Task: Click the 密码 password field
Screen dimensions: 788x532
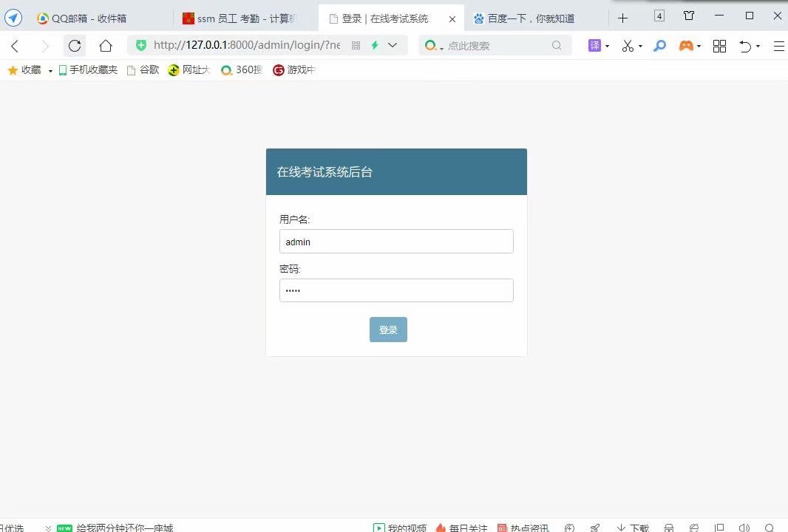Action: (x=396, y=290)
